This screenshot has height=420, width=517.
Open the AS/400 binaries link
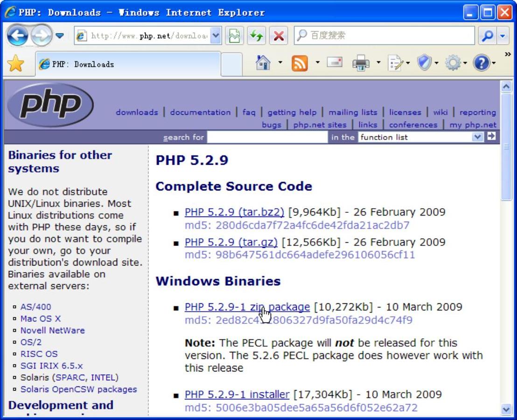pos(35,307)
